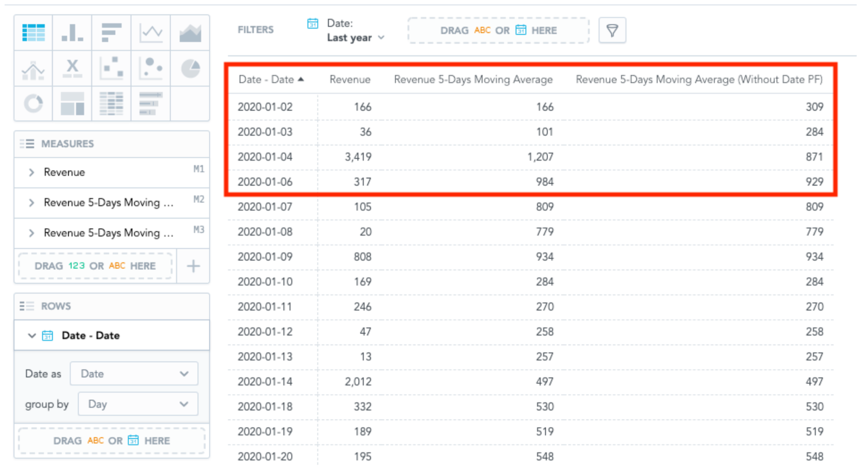The height and width of the screenshot is (470, 868).
Task: Toggle ascending sort on Date - Date column
Action: (x=301, y=79)
